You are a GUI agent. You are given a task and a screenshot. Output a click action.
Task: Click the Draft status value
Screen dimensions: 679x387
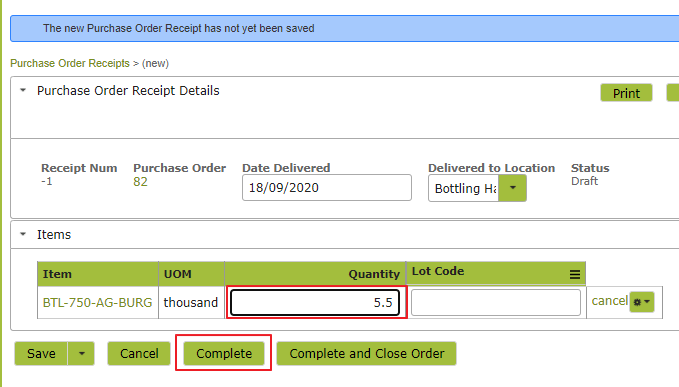pos(584,181)
